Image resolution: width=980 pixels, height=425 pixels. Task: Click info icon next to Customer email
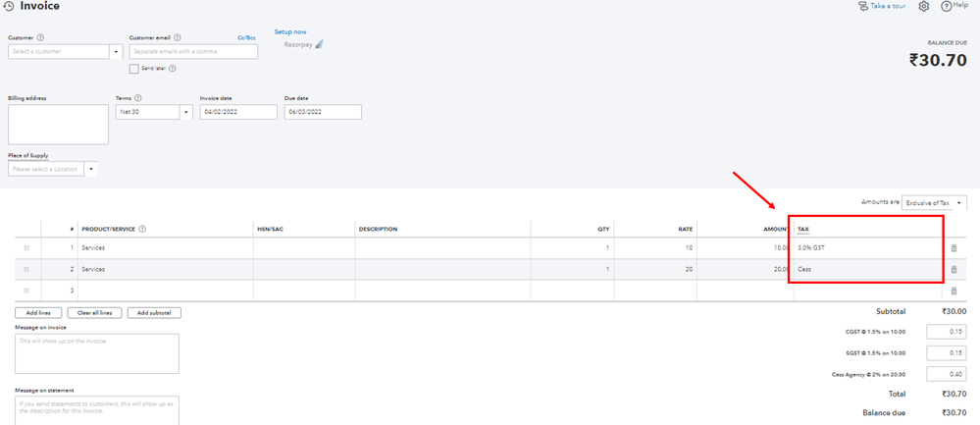point(178,37)
